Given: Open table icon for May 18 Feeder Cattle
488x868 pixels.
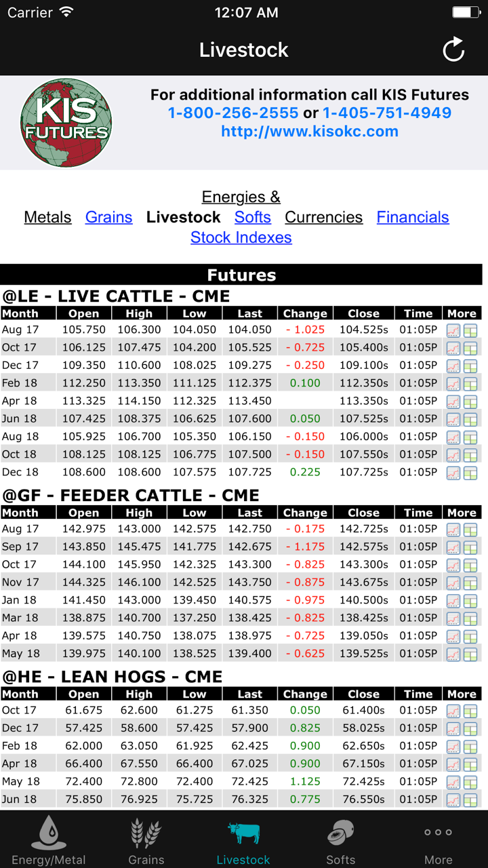Looking at the screenshot, I should pos(470,654).
